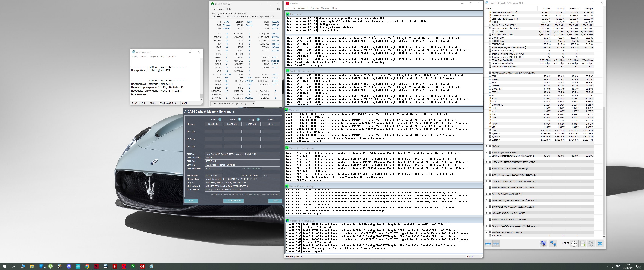This screenshot has height=270, width=644.
Task: Open Google Chrome from taskbar
Action: (87, 266)
